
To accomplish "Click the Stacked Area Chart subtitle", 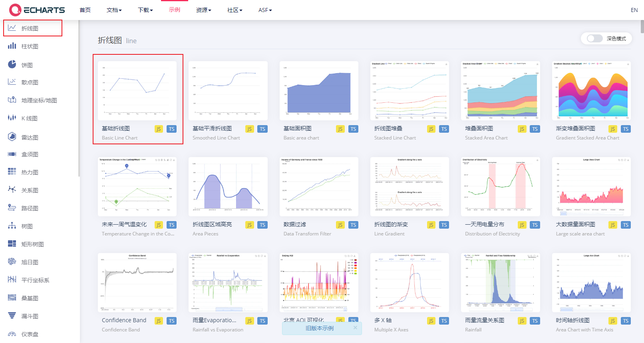I will click(x=486, y=138).
